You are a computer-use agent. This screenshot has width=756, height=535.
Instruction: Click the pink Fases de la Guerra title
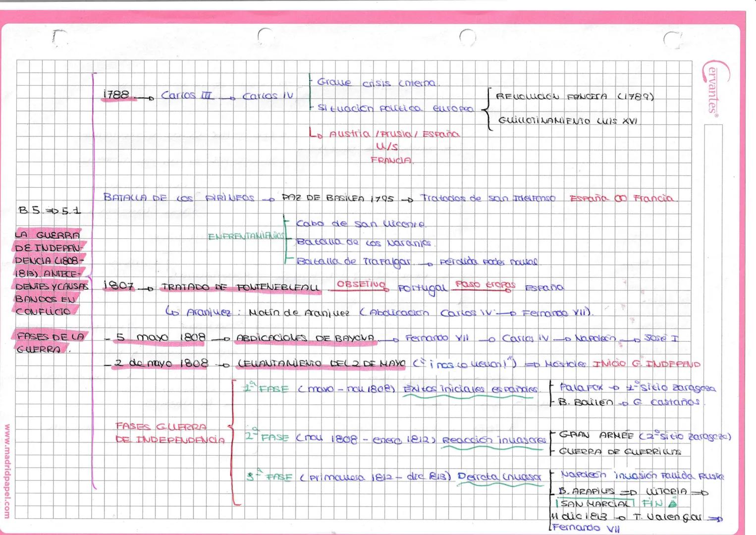pos(50,342)
